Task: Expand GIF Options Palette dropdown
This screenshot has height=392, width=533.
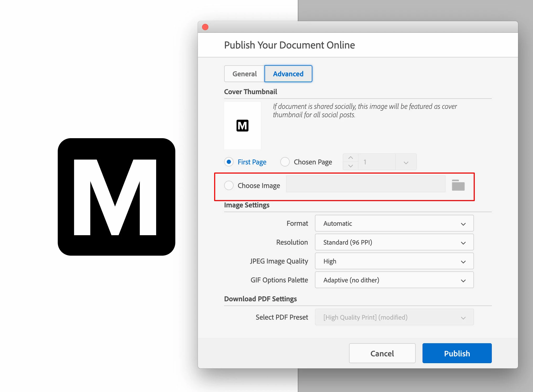Action: point(394,280)
